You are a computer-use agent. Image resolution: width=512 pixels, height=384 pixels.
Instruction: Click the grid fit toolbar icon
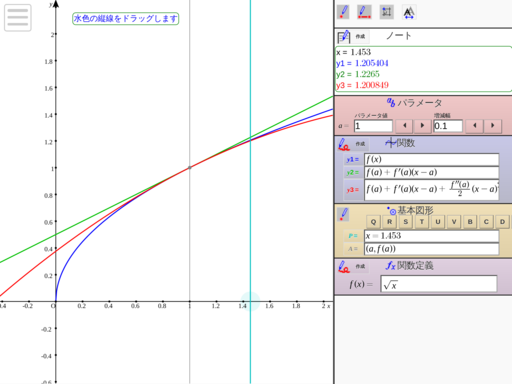coord(387,12)
